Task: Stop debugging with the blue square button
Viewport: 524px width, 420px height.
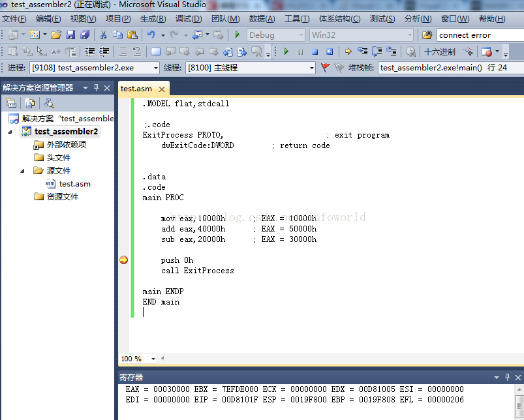Action: [x=315, y=52]
